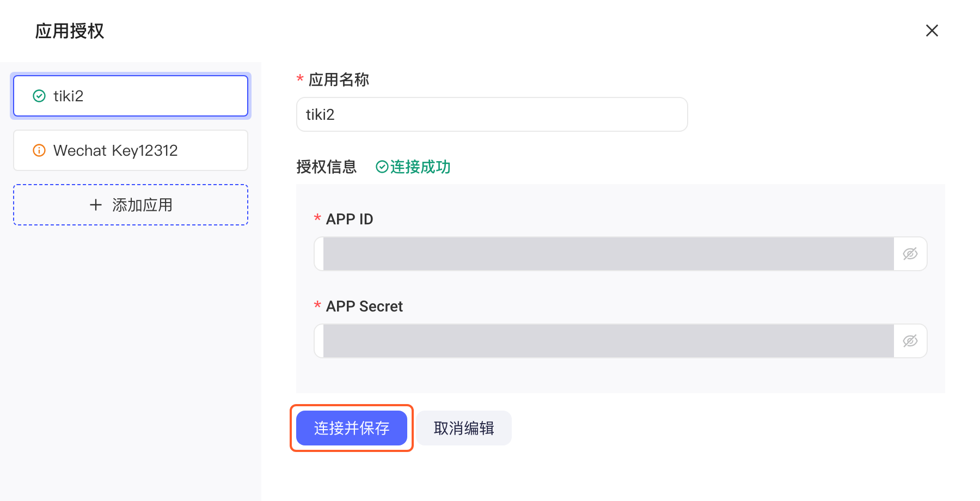Click 取消编辑 to cancel editing

464,428
